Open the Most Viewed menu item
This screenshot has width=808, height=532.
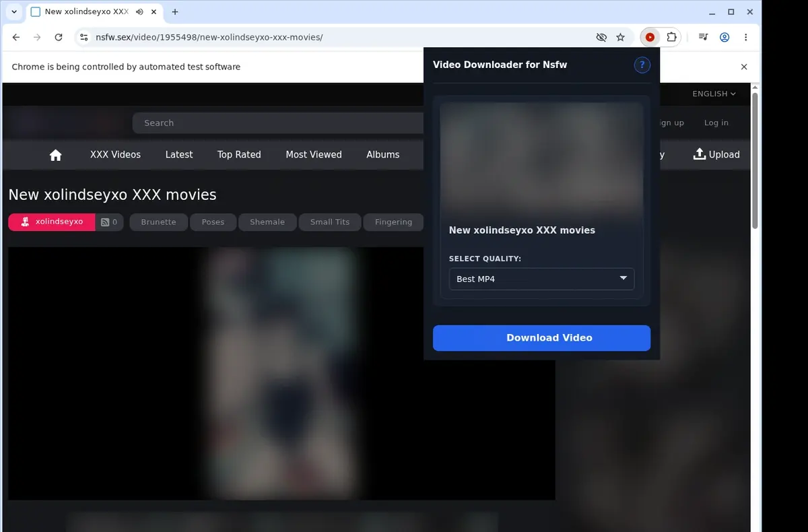pyautogui.click(x=314, y=155)
